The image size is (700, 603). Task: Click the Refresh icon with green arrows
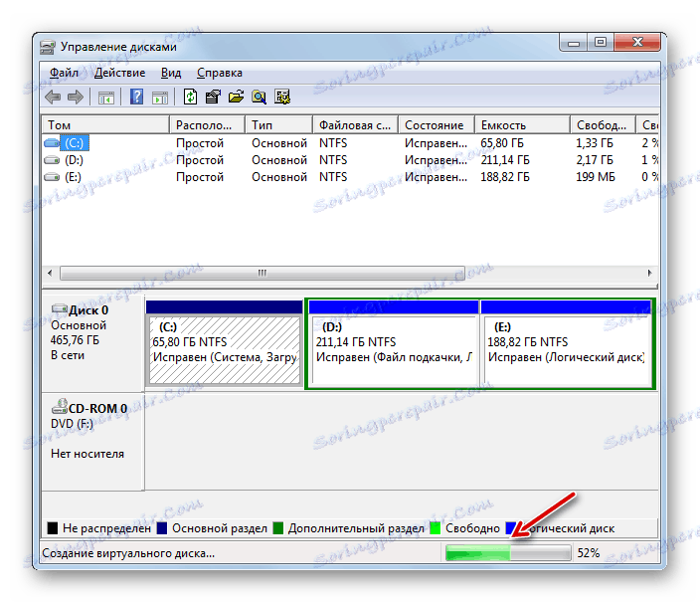(191, 97)
